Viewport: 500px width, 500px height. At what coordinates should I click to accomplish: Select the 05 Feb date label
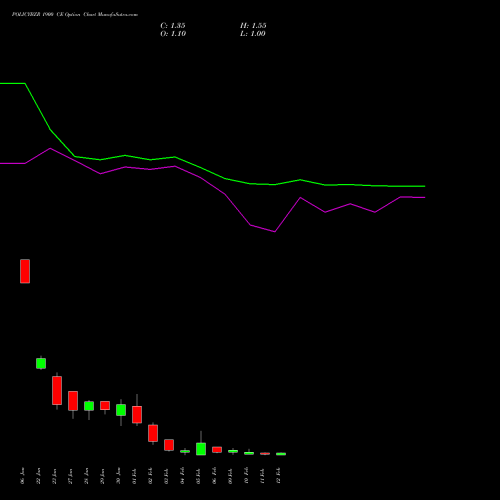pyautogui.click(x=199, y=476)
